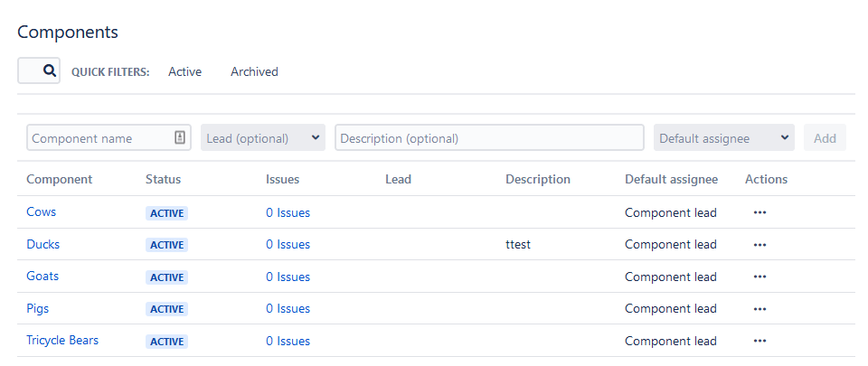Screen dimensions: 868x366
Task: Open actions menu for Pigs component
Action: 759,309
